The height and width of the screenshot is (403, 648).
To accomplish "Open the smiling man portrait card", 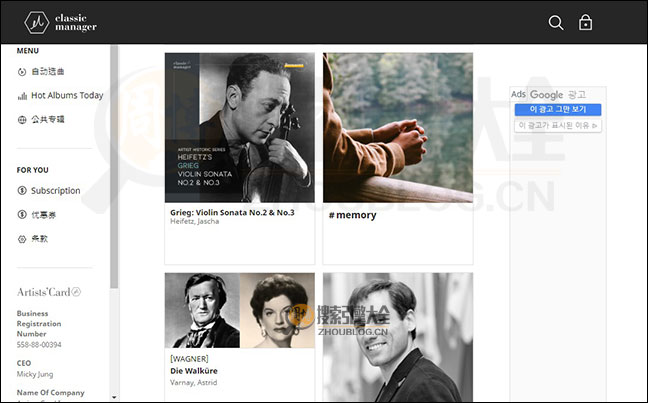I will click(x=398, y=337).
